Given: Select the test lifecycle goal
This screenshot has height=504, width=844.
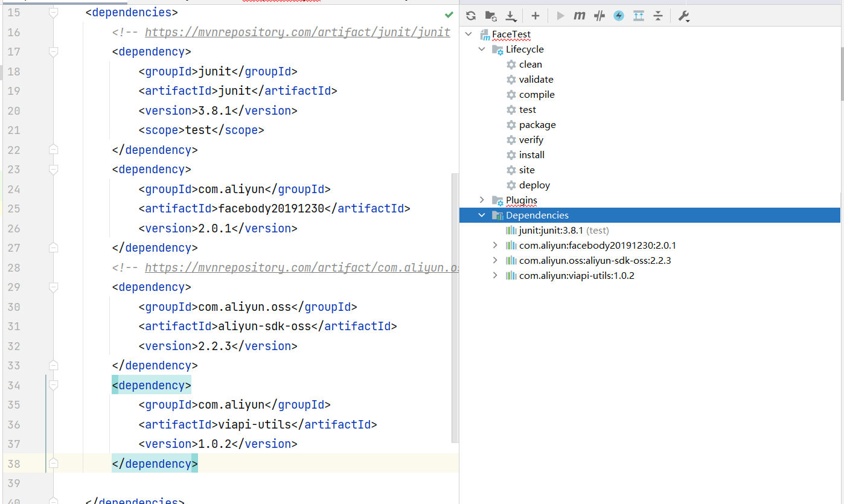Looking at the screenshot, I should pos(528,110).
